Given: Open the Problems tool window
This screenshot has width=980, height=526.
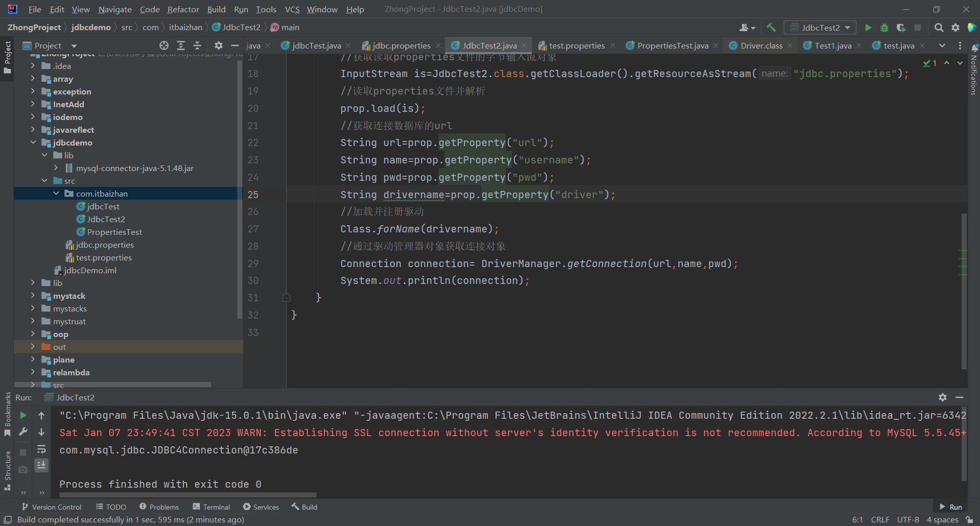Looking at the screenshot, I should click(x=159, y=507).
